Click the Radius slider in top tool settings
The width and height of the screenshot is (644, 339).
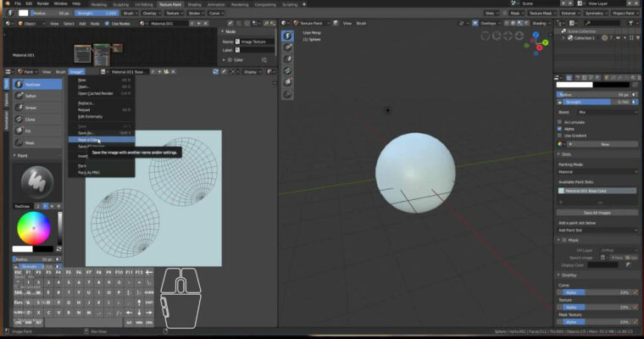coord(51,14)
